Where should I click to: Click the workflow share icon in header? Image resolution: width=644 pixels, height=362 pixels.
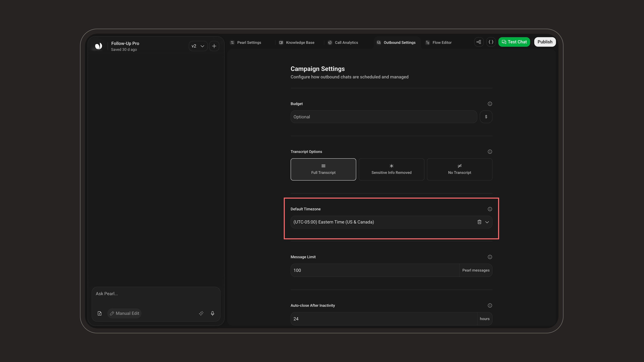tap(479, 42)
